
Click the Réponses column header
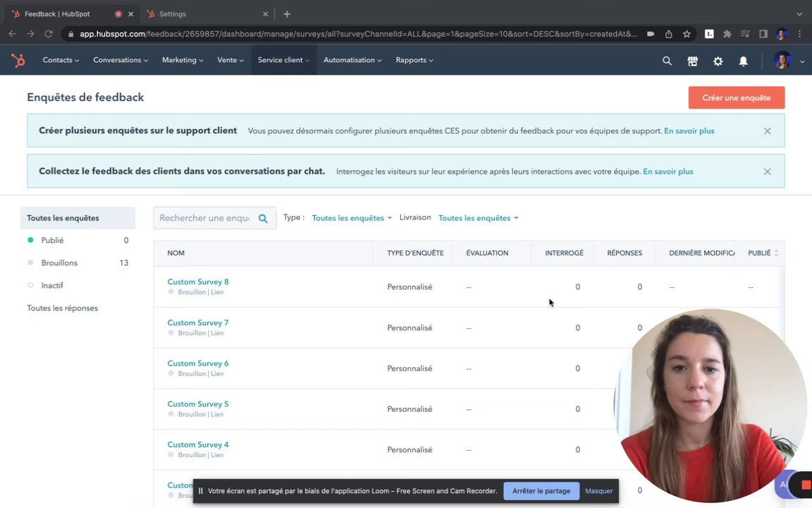click(625, 253)
